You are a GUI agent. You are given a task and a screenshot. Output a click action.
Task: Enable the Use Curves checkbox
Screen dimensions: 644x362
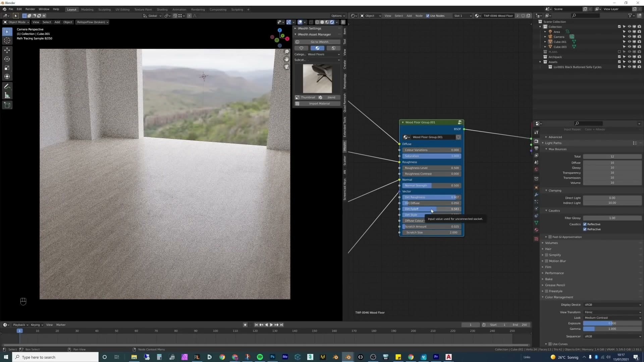(550, 344)
